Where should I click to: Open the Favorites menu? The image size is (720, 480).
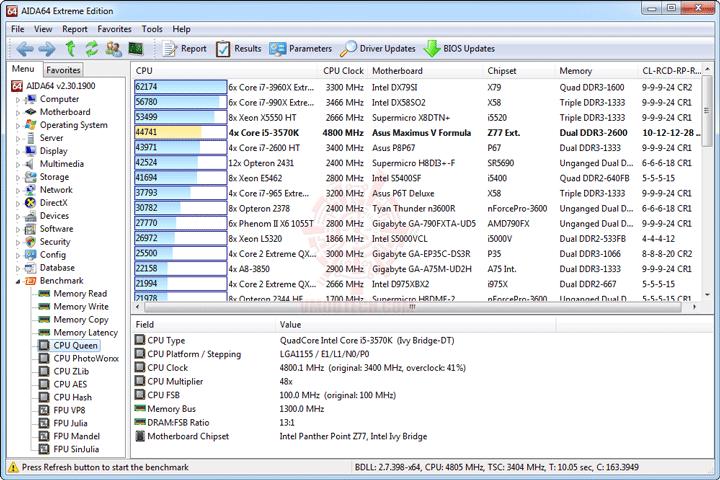(x=114, y=29)
